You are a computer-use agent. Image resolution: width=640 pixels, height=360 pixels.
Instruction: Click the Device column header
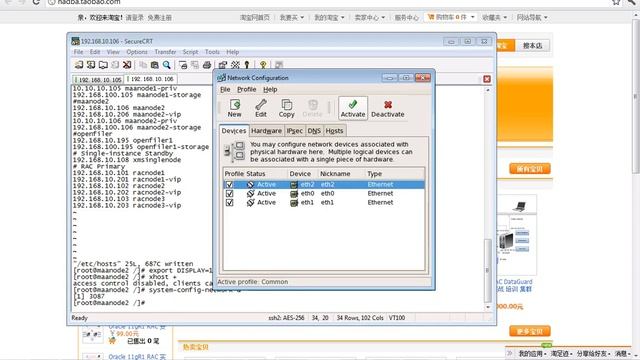(x=300, y=174)
